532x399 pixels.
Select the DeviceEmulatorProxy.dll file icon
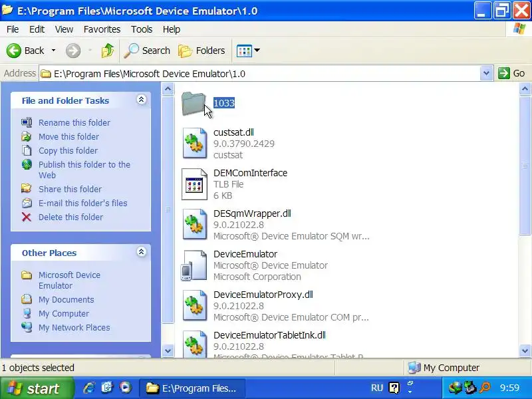(194, 306)
